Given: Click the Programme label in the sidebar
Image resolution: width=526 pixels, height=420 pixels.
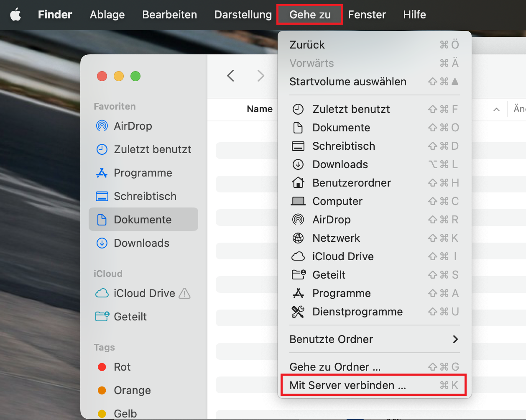Looking at the screenshot, I should pos(143,173).
